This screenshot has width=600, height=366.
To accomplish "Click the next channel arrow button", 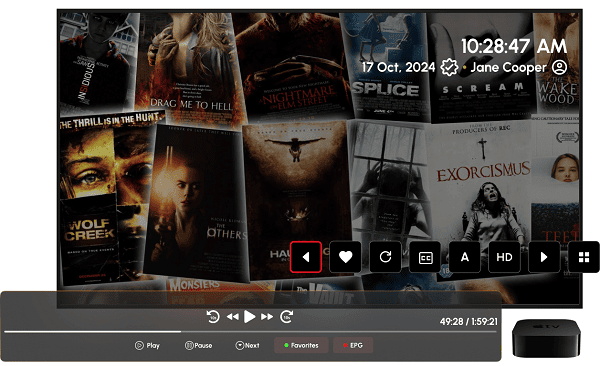I will (x=544, y=257).
